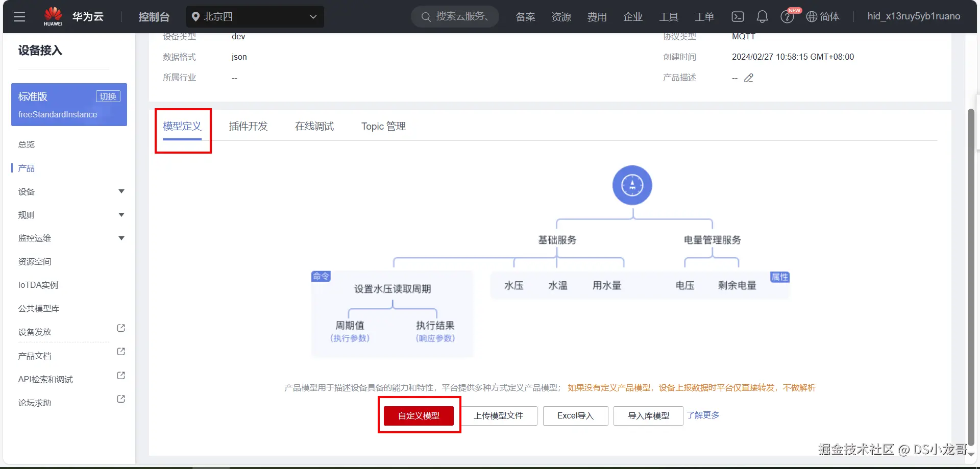Click the creation time 2024/02/27 10:58:15 value
Image resolution: width=980 pixels, height=469 pixels.
click(x=793, y=57)
